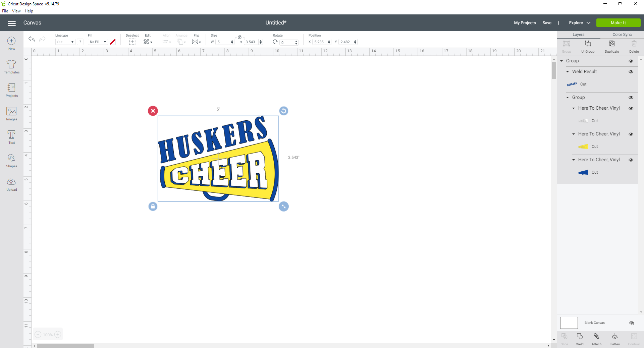Create a New project
644x348 pixels.
(x=11, y=44)
